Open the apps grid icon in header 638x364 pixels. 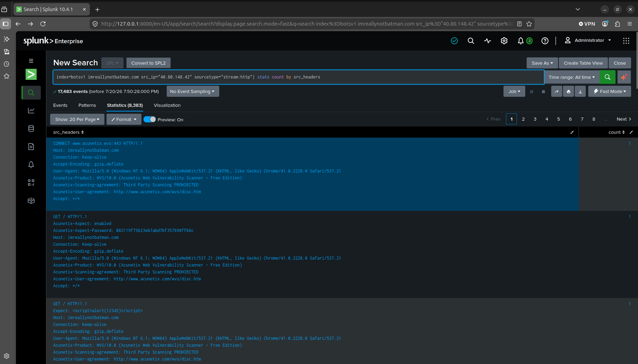point(626,41)
